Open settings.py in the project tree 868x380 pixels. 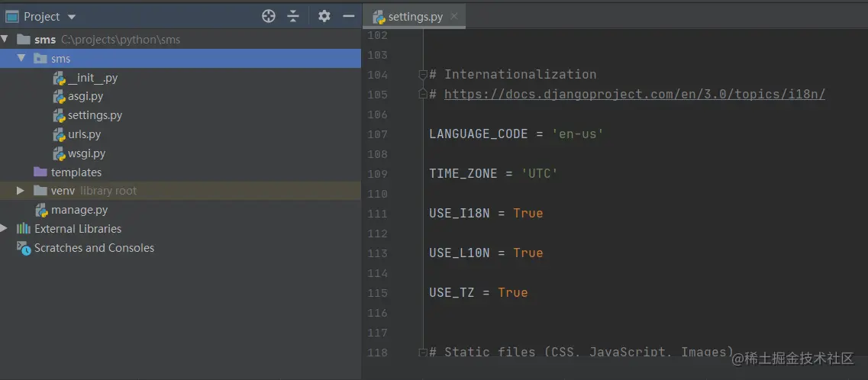tap(95, 116)
